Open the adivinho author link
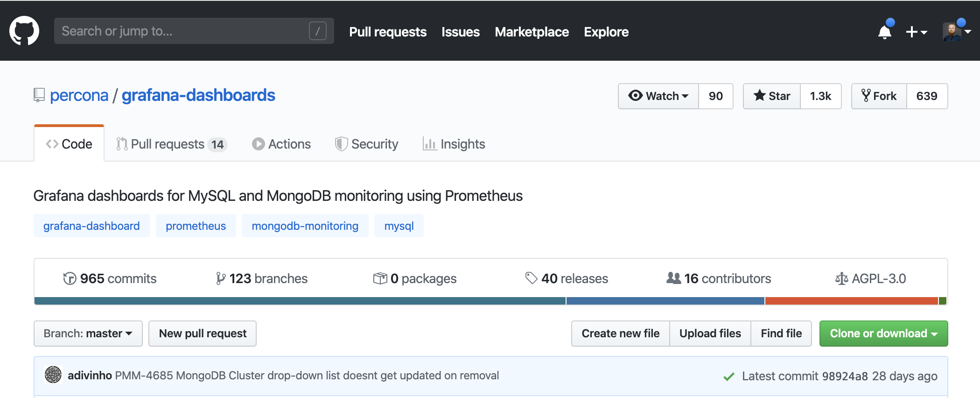 (90, 376)
